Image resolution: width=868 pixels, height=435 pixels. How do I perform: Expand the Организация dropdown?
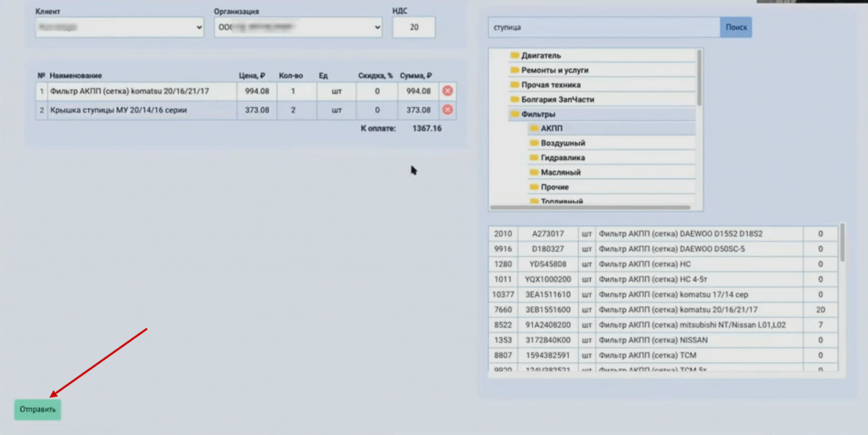click(x=298, y=28)
